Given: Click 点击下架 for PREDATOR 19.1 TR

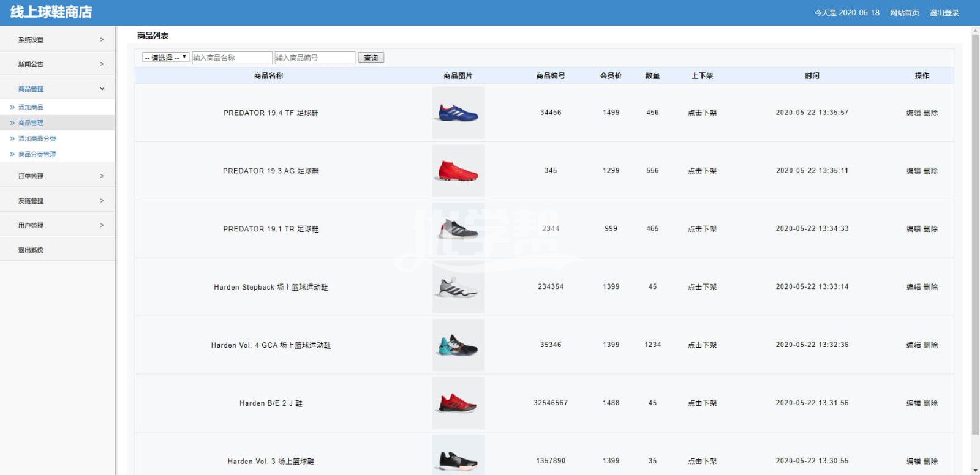Looking at the screenshot, I should 702,229.
